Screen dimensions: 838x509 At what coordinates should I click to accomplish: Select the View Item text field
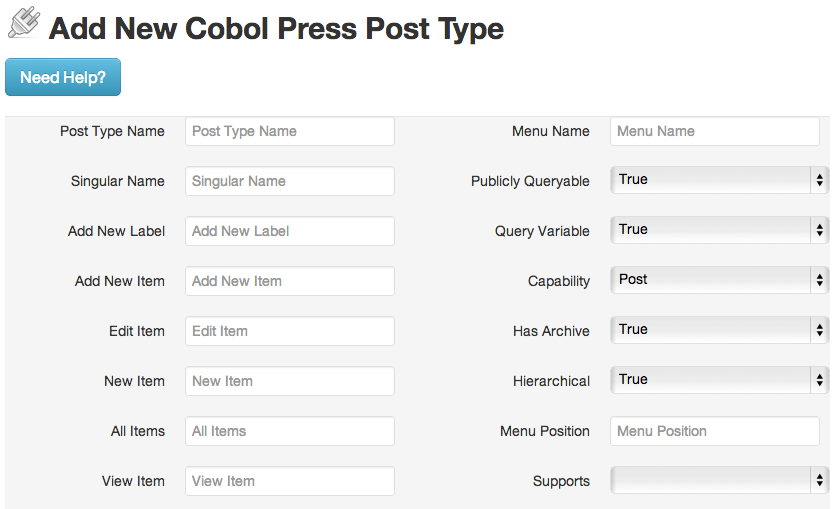pyautogui.click(x=290, y=481)
